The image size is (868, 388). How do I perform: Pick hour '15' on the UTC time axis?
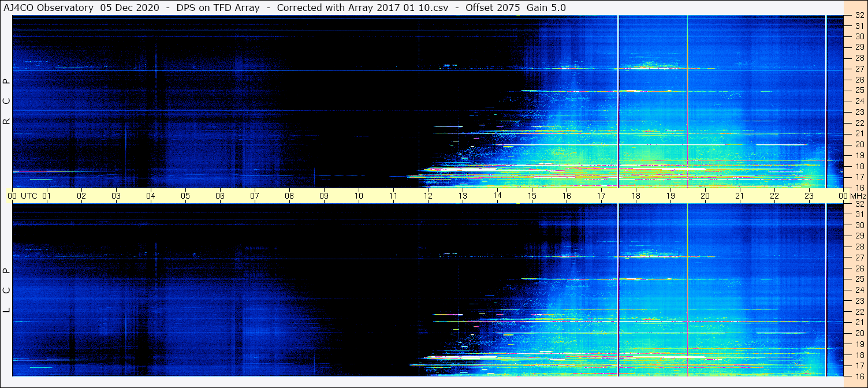coord(532,196)
